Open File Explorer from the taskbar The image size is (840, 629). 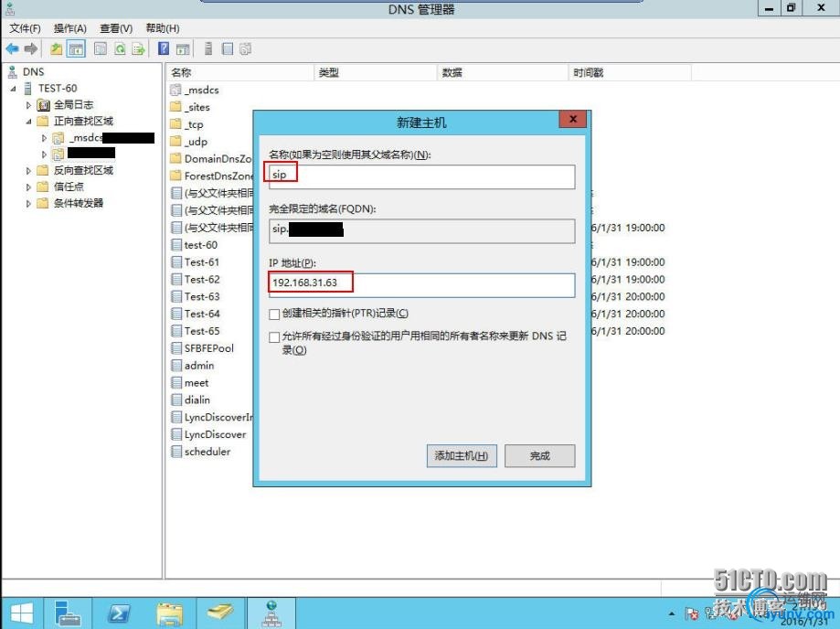pyautogui.click(x=170, y=614)
